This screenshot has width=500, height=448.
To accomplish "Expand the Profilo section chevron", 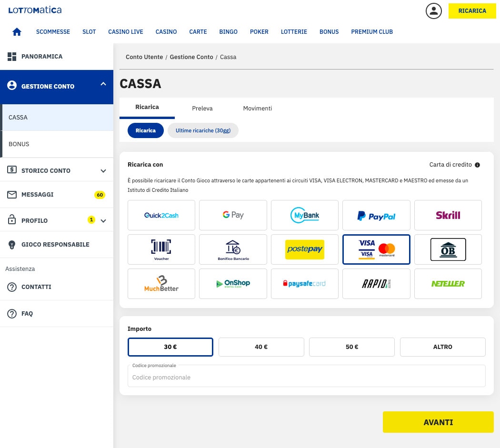I will 103,220.
